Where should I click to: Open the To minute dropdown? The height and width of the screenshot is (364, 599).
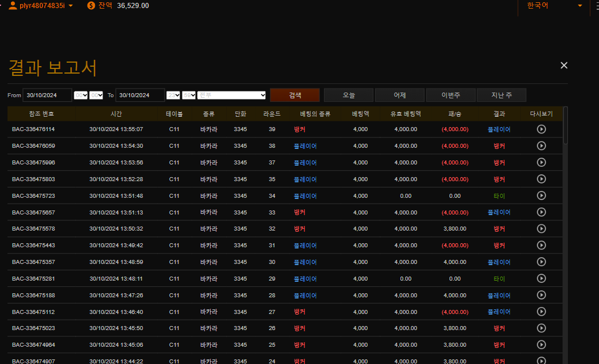pyautogui.click(x=189, y=95)
